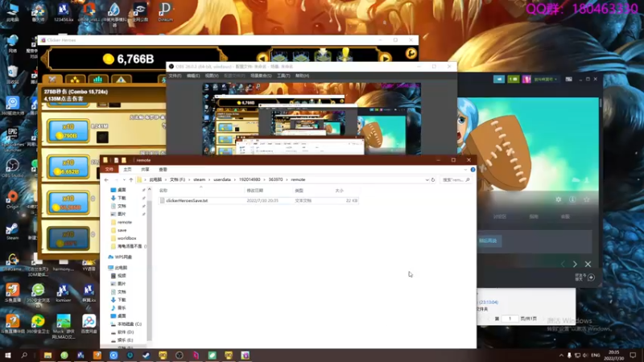Viewport: 644px width, 362px height.
Task: Select 音乐 in the navigation pane
Action: pos(118,308)
